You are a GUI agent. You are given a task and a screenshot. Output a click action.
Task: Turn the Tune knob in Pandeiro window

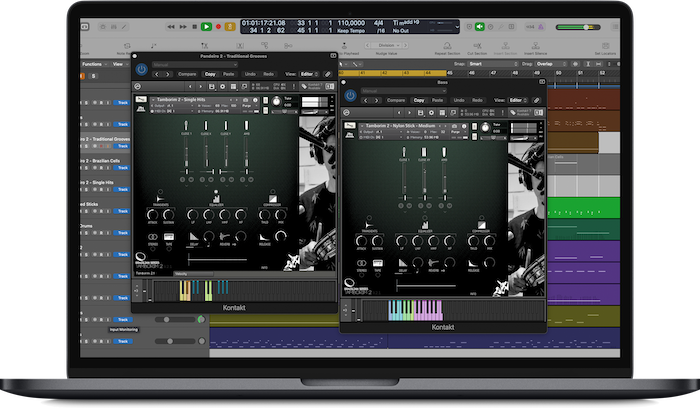[x=277, y=102]
